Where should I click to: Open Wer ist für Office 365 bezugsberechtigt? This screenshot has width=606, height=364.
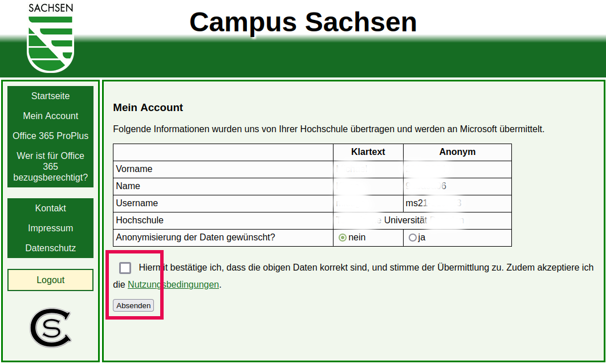click(x=51, y=166)
